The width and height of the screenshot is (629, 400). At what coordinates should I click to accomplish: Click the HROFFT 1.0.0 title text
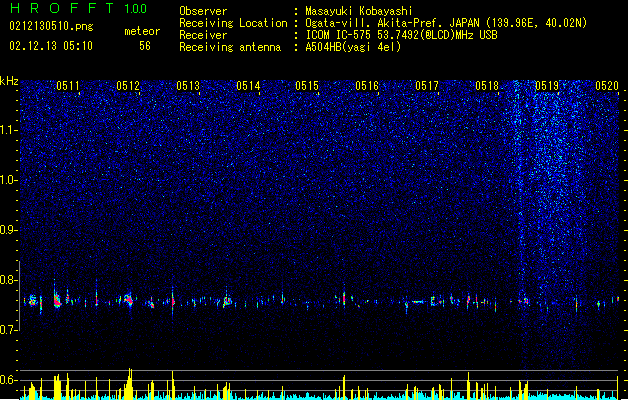tap(78, 8)
